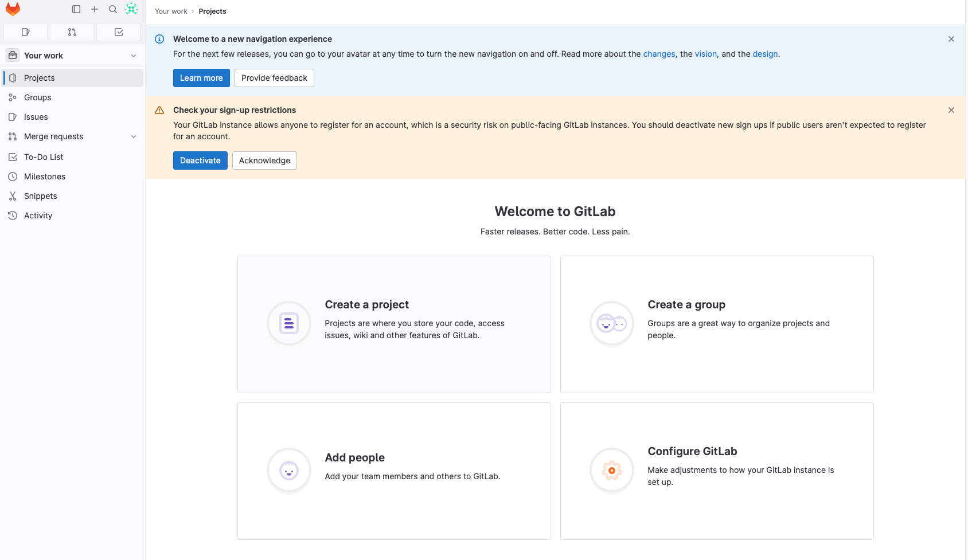Select Snippets in the sidebar
The width and height of the screenshot is (968, 560).
click(40, 196)
